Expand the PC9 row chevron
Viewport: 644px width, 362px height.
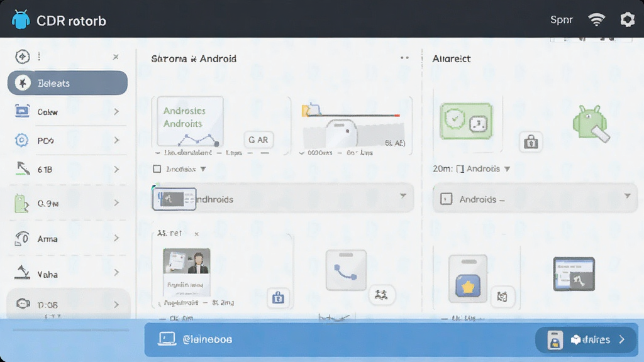pos(116,140)
